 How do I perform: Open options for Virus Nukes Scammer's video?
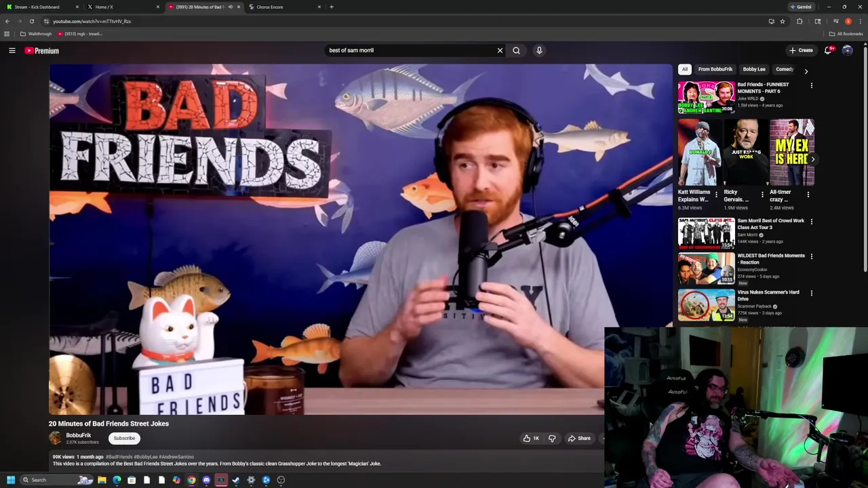(811, 293)
